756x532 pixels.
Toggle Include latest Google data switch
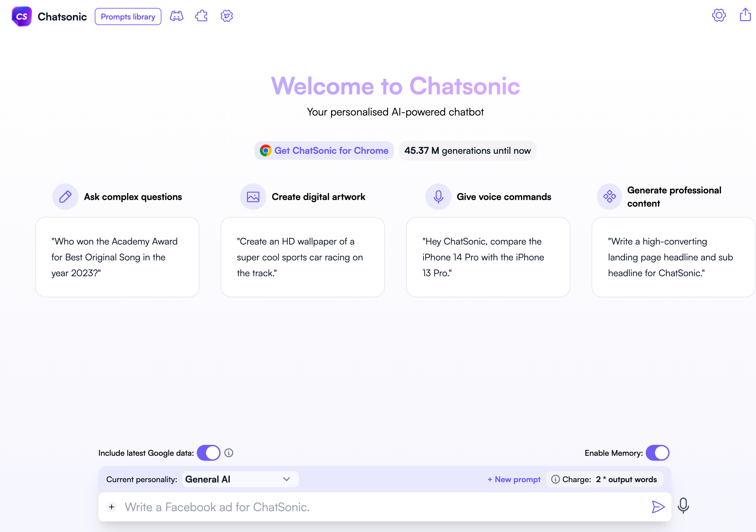click(x=208, y=453)
